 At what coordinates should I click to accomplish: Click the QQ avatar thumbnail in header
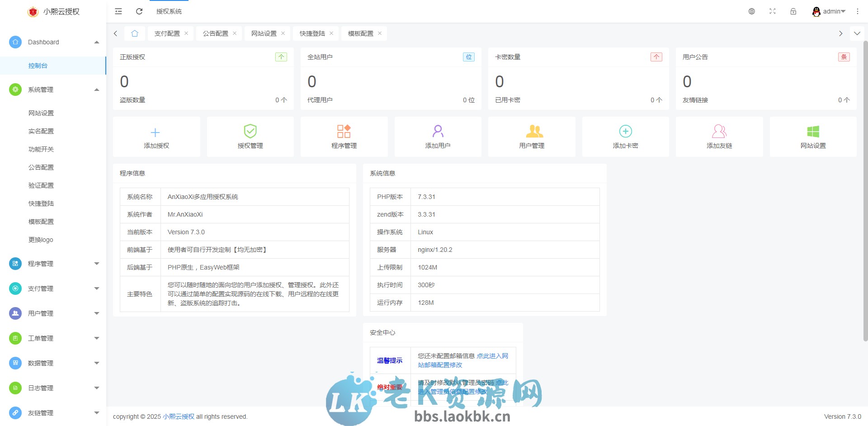[816, 11]
